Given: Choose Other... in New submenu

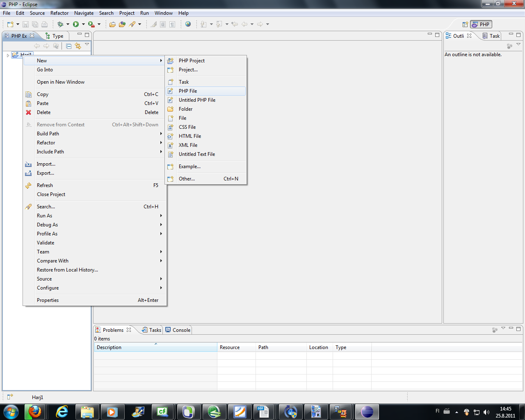Looking at the screenshot, I should tap(205, 179).
